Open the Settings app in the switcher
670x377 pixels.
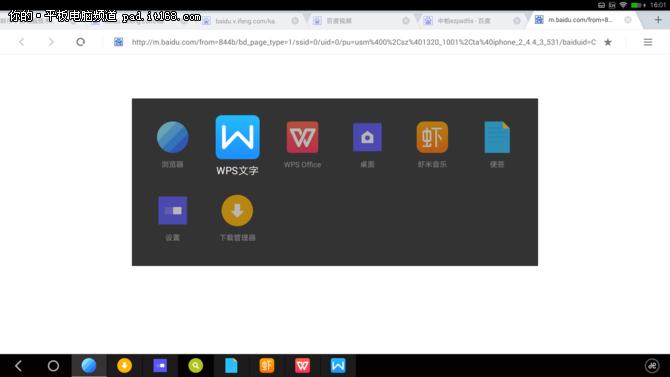coord(173,210)
